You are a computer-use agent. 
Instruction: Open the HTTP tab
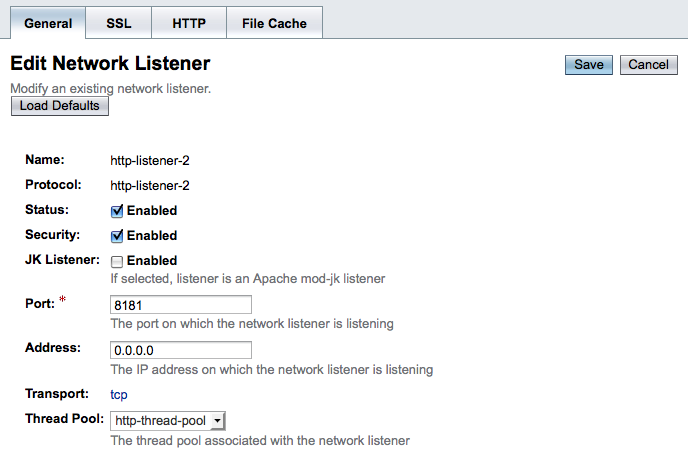click(188, 22)
